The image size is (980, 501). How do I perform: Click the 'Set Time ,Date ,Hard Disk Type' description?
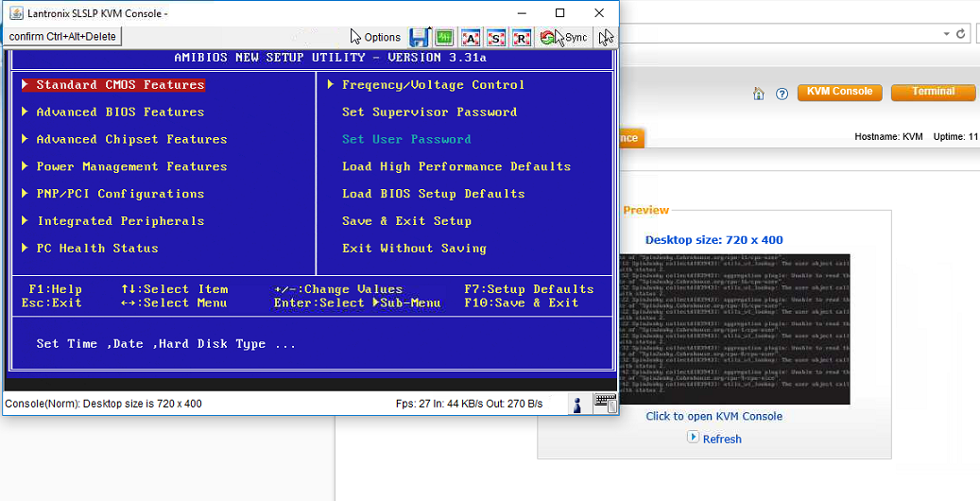[165, 344]
